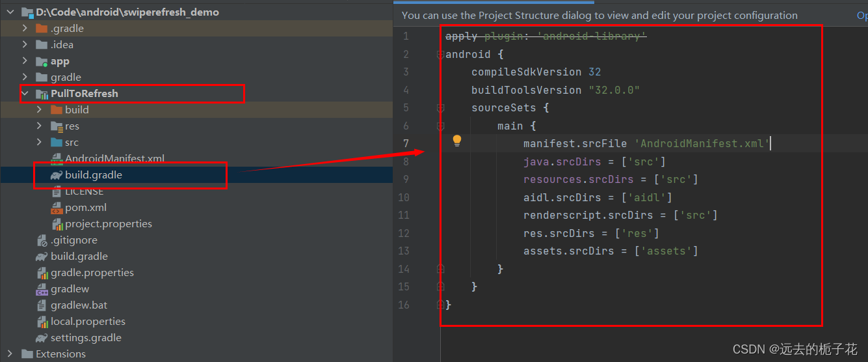
Task: Click the Project Structure notification banner text
Action: click(599, 15)
